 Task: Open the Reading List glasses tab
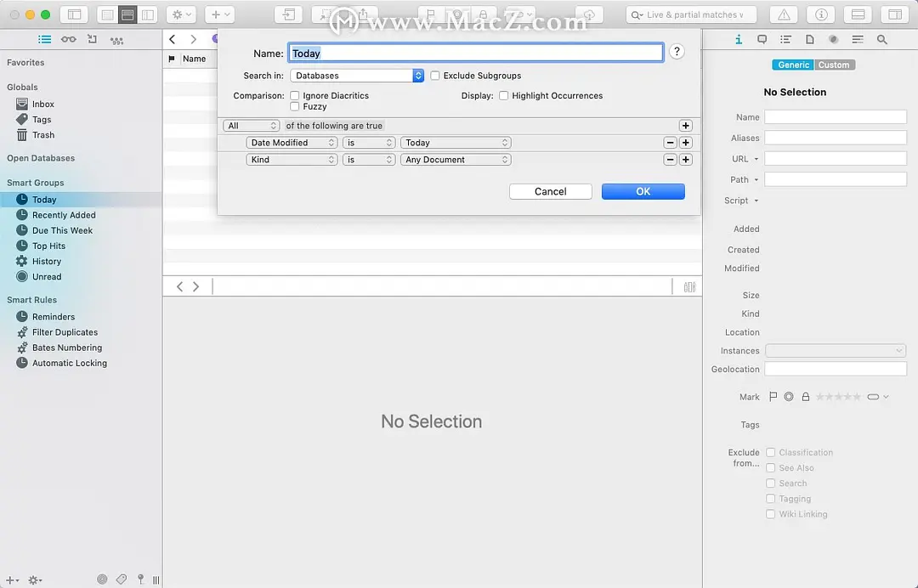[x=69, y=39]
